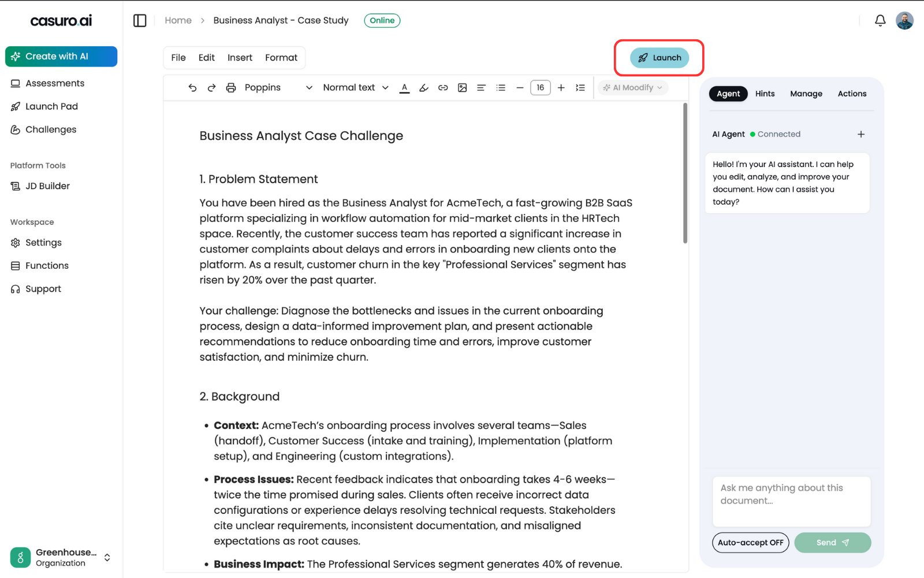This screenshot has height=578, width=924.
Task: Click the AI assistant greeting message
Action: point(787,183)
